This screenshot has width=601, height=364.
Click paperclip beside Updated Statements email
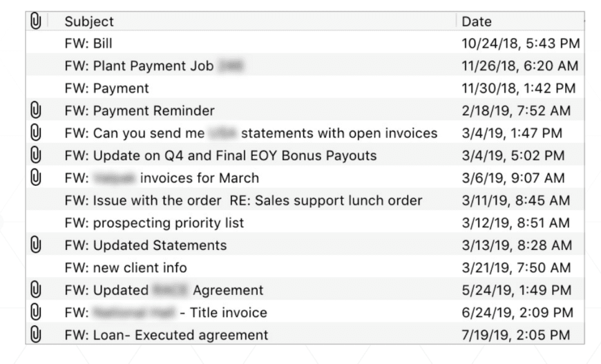click(36, 245)
